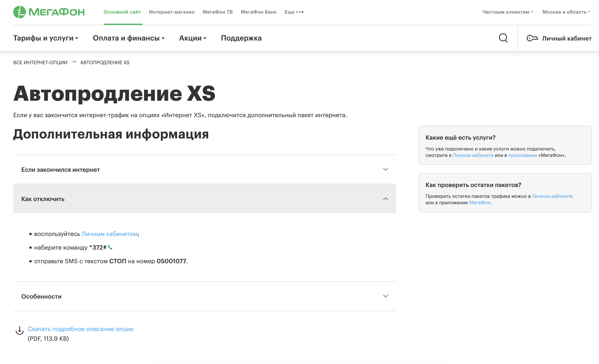
Task: Click Скачать подробное описание опции link
Action: tap(81, 329)
